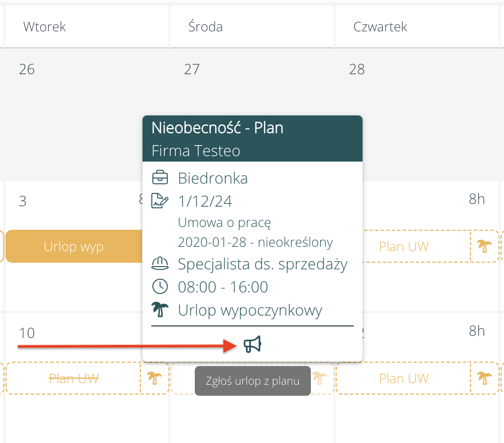Click the palm icon beside Urlop wypoczynkowy
Image resolution: width=504 pixels, height=443 pixels.
pyautogui.click(x=160, y=310)
